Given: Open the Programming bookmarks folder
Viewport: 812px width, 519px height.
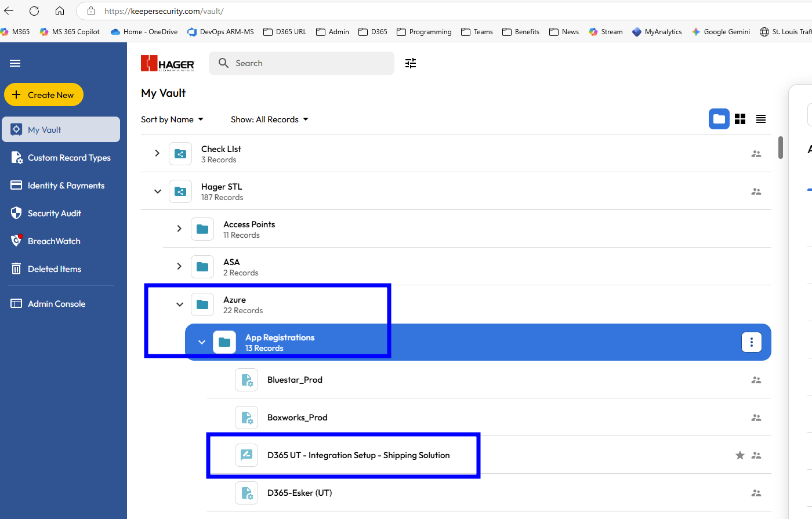Looking at the screenshot, I should click(x=424, y=32).
